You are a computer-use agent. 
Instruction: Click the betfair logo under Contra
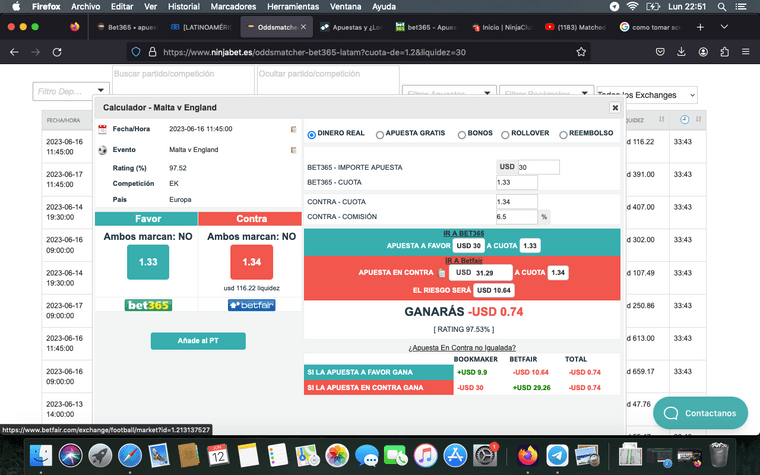click(252, 305)
